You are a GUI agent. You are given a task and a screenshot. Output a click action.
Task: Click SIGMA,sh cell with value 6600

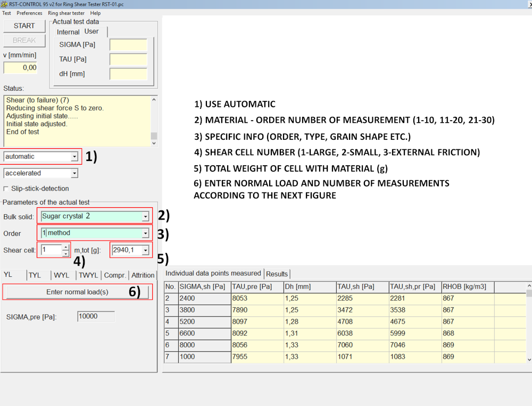pos(205,334)
